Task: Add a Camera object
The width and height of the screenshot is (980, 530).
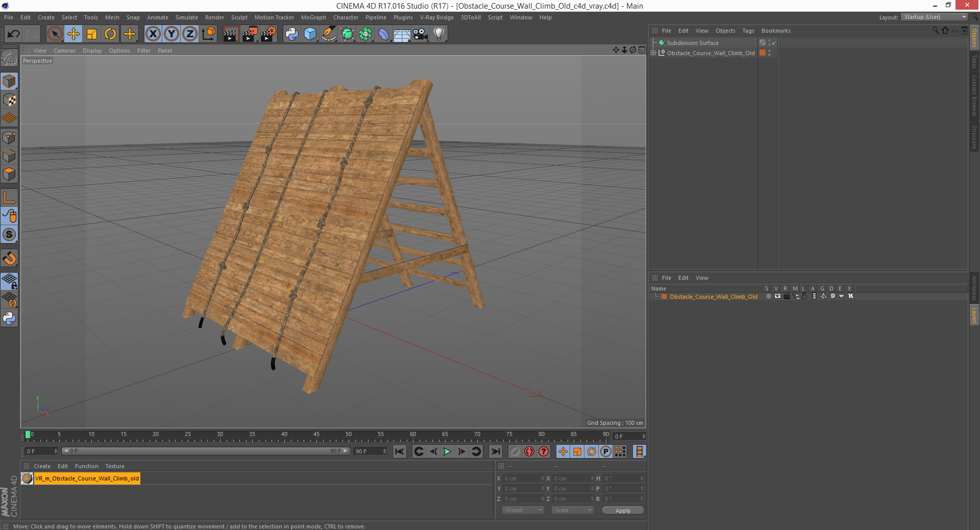Action: pos(421,34)
